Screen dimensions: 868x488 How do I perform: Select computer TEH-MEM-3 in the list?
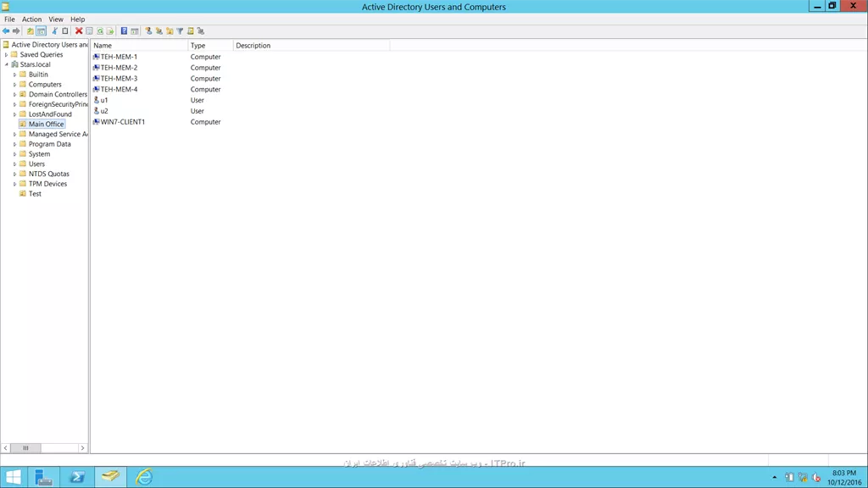(119, 79)
